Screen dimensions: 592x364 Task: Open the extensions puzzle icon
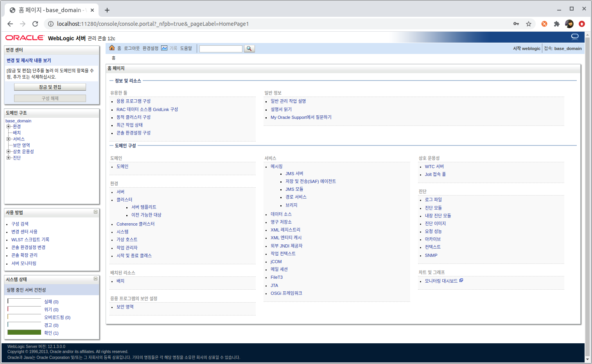point(557,24)
